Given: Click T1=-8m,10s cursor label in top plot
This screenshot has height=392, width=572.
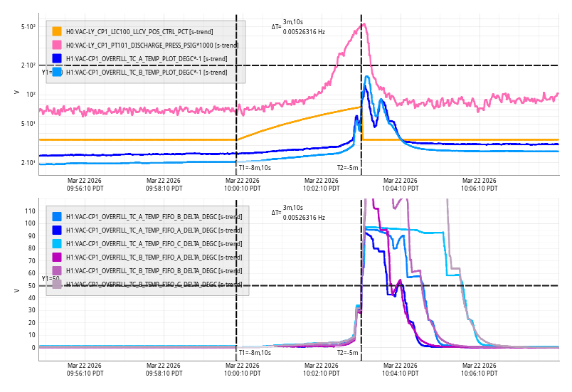Looking at the screenshot, I should [x=255, y=168].
